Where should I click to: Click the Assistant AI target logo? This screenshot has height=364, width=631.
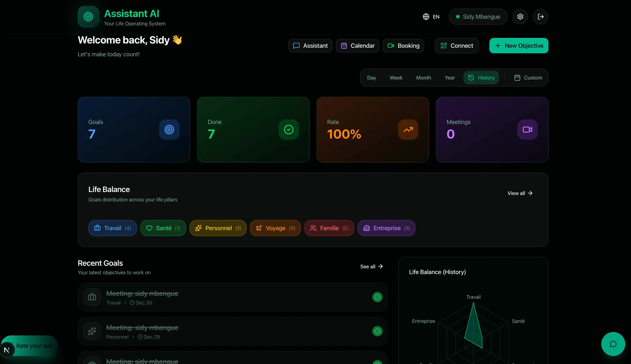click(88, 16)
